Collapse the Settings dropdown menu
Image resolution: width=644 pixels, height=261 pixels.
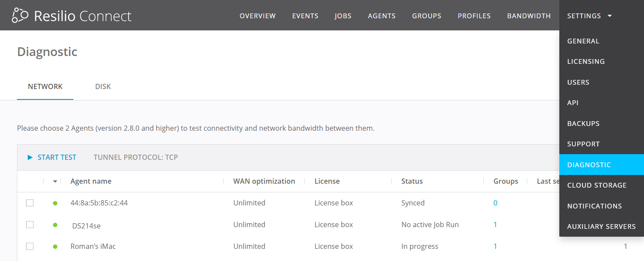pyautogui.click(x=589, y=16)
